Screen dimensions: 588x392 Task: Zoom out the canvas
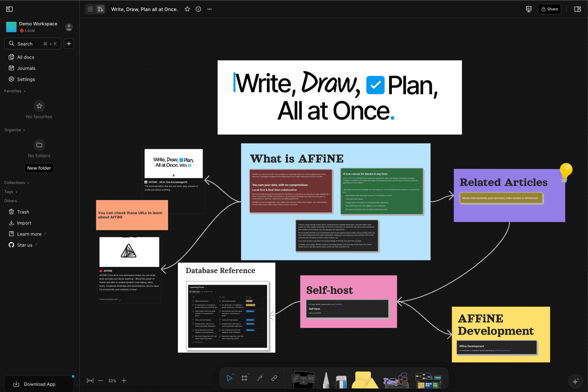point(100,381)
